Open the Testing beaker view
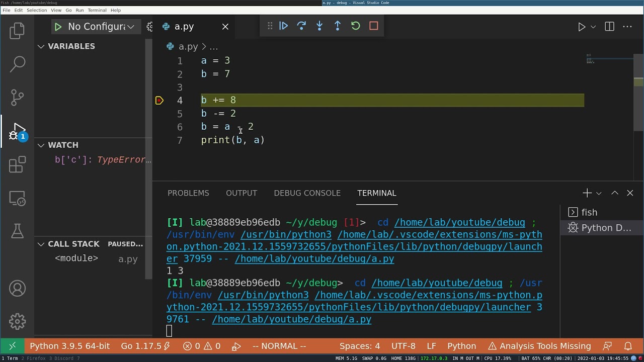 (17, 231)
